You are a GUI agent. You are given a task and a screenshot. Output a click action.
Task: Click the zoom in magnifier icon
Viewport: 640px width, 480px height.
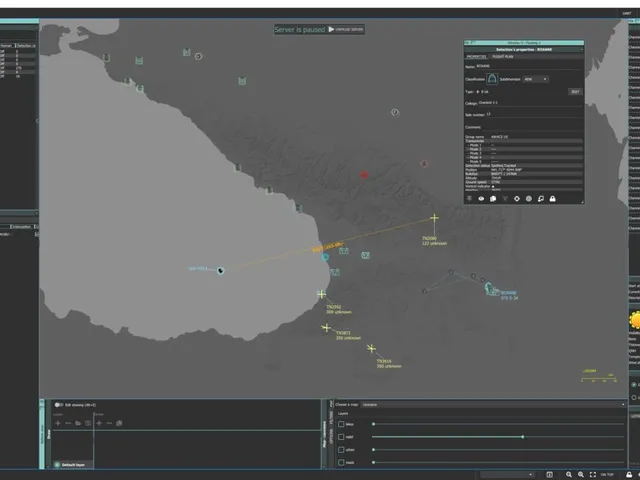581,474
